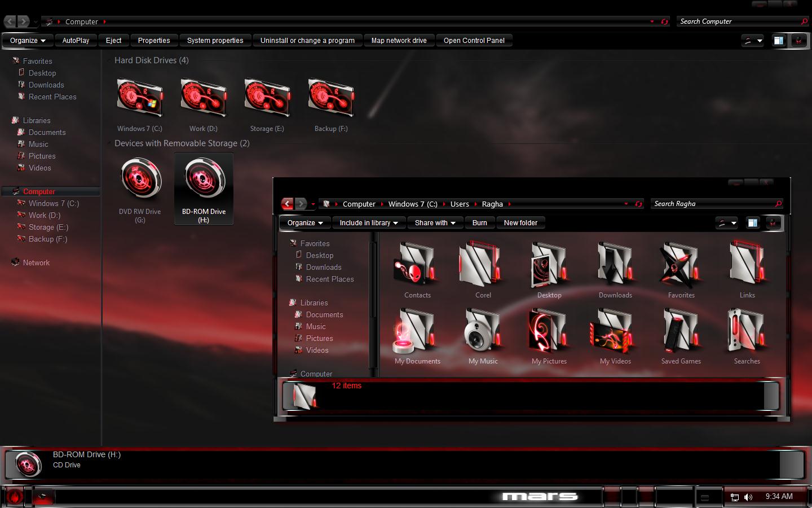The image size is (812, 508).
Task: Open the BD-ROM Drive (H:) icon
Action: point(204,179)
